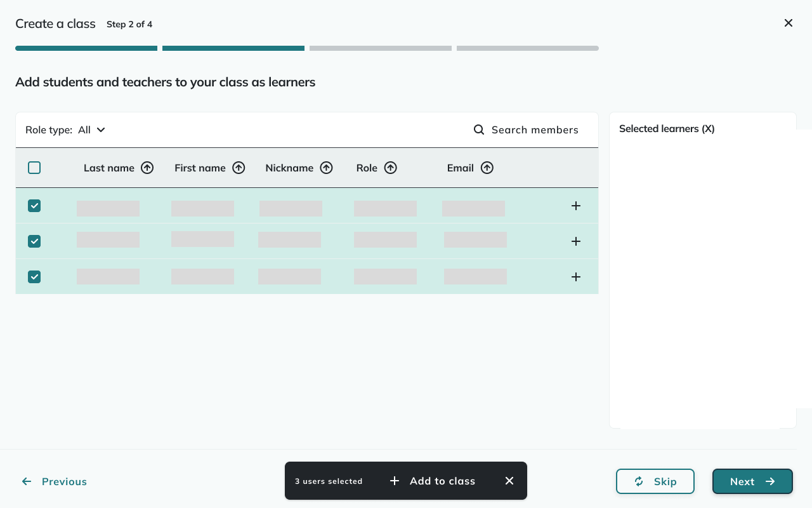Sort by Last name arrow icon
Viewport: 812px width, 508px height.
click(147, 168)
